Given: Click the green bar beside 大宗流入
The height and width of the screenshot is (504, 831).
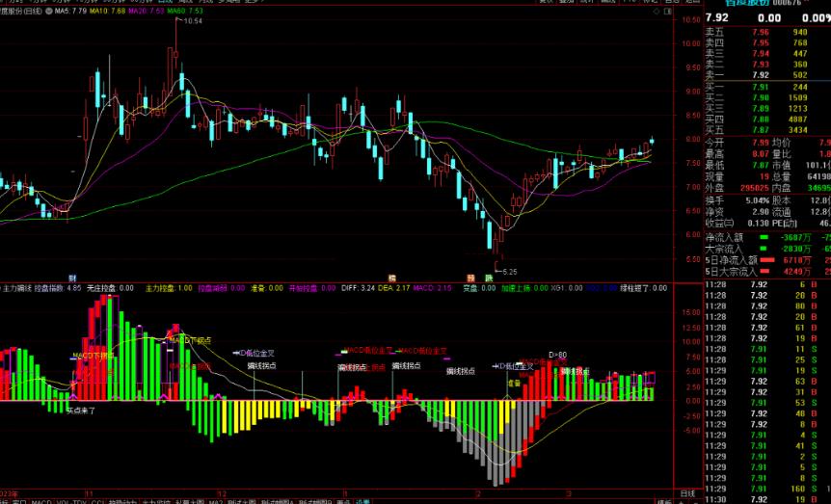Looking at the screenshot, I should 764,249.
